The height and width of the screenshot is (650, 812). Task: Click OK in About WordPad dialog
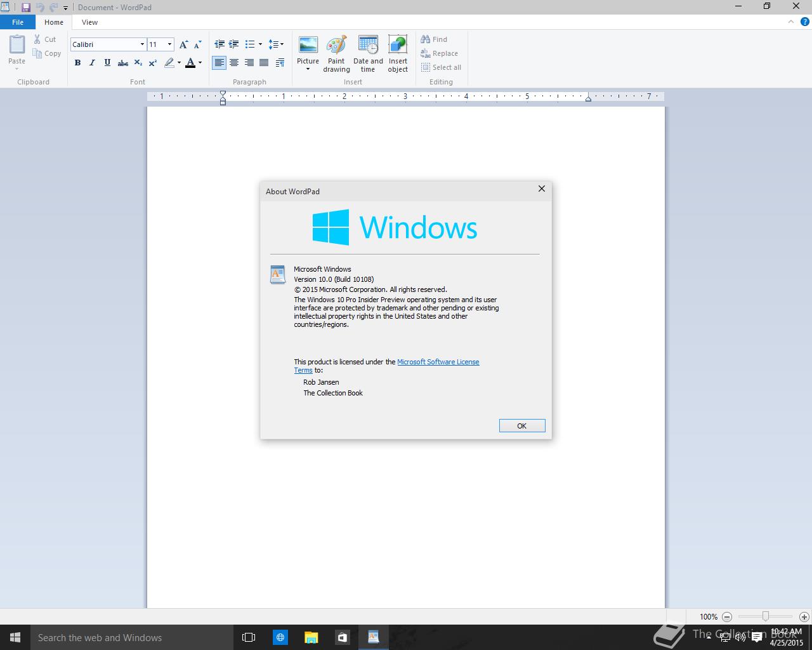tap(522, 426)
